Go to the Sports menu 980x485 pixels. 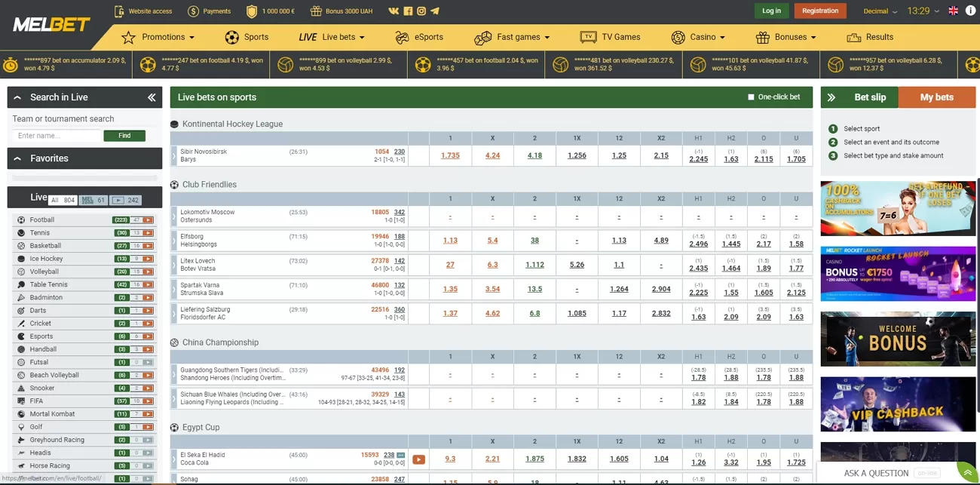tap(247, 37)
